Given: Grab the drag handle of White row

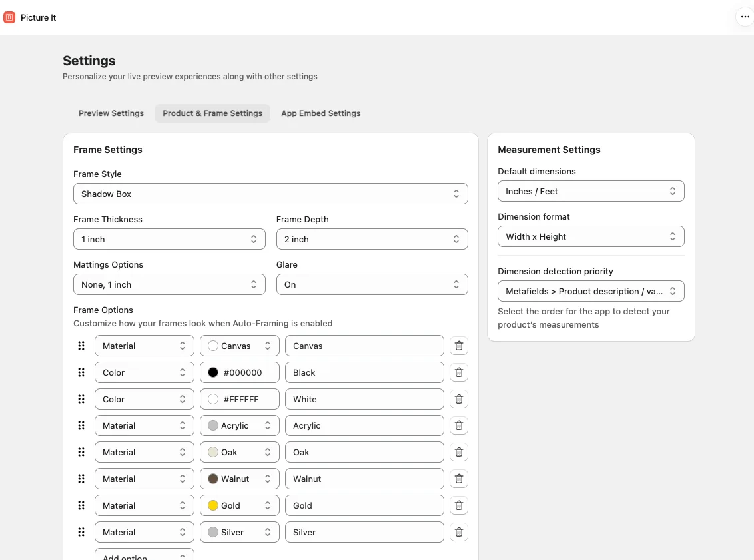Looking at the screenshot, I should point(81,399).
